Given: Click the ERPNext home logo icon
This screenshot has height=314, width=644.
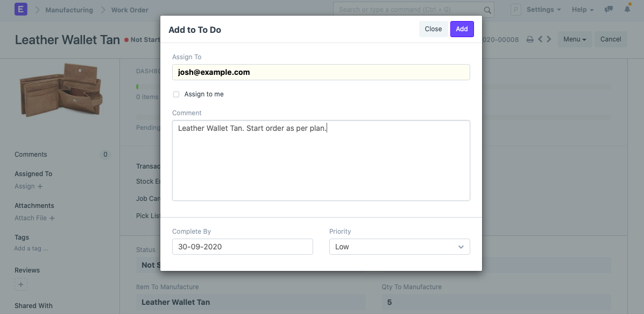Looking at the screenshot, I should point(21,9).
